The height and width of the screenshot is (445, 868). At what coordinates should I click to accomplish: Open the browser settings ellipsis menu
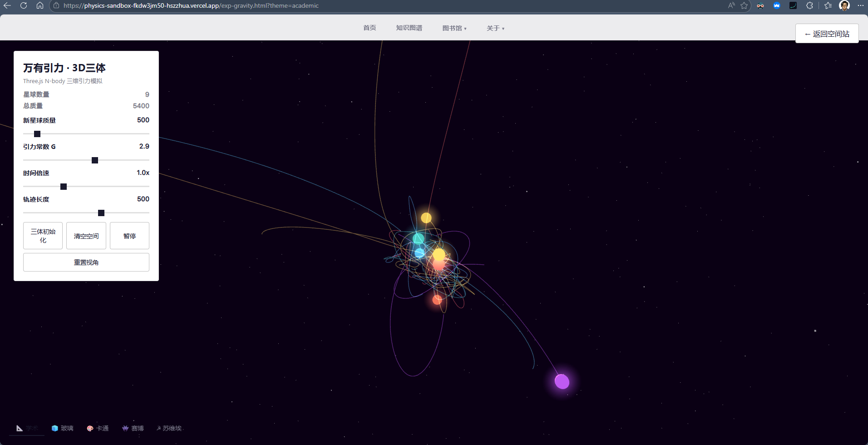point(860,5)
